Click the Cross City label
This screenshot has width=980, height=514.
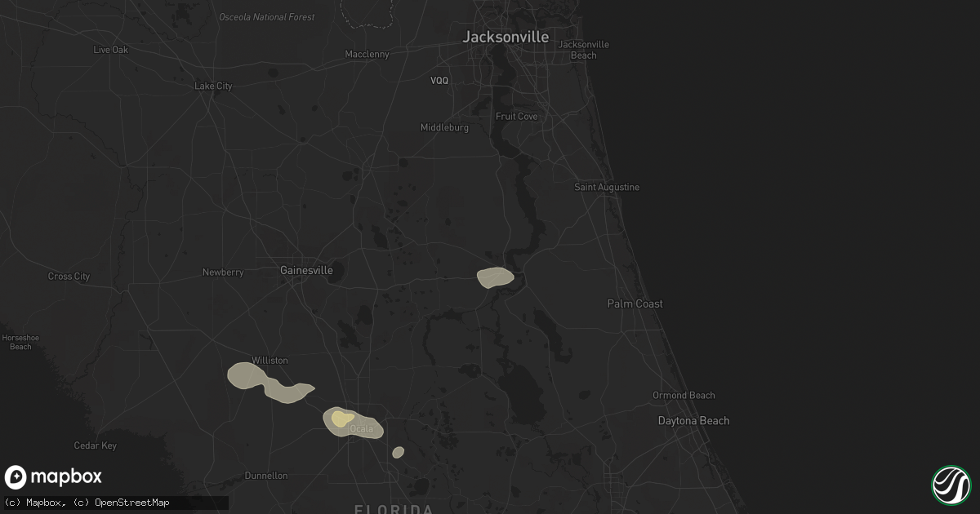click(69, 277)
